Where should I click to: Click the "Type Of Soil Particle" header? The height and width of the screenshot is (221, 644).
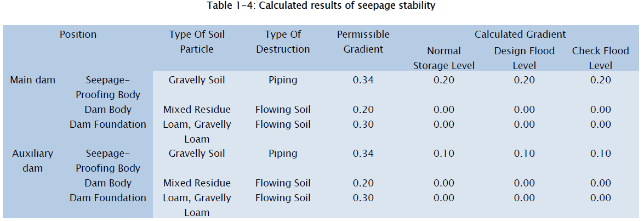(x=197, y=42)
